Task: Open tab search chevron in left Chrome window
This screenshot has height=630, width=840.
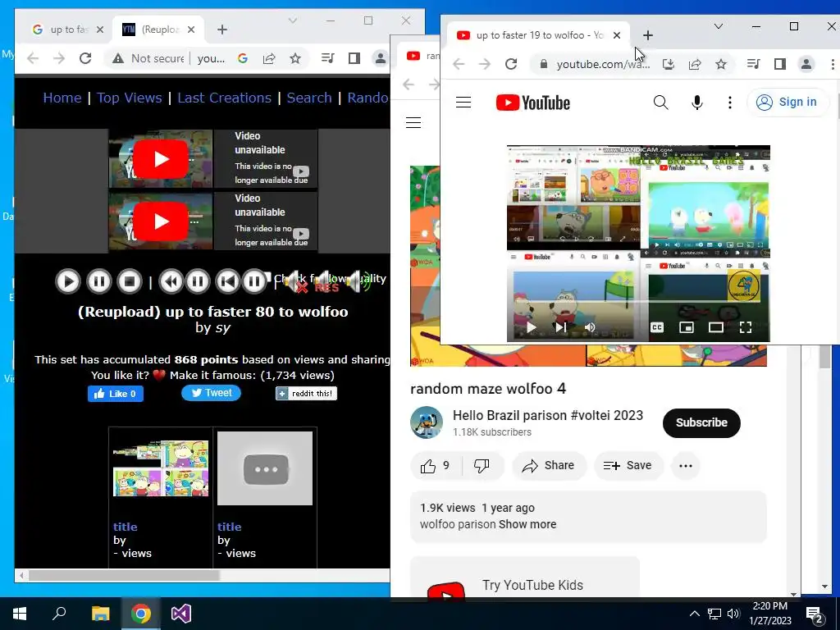Action: pyautogui.click(x=293, y=21)
